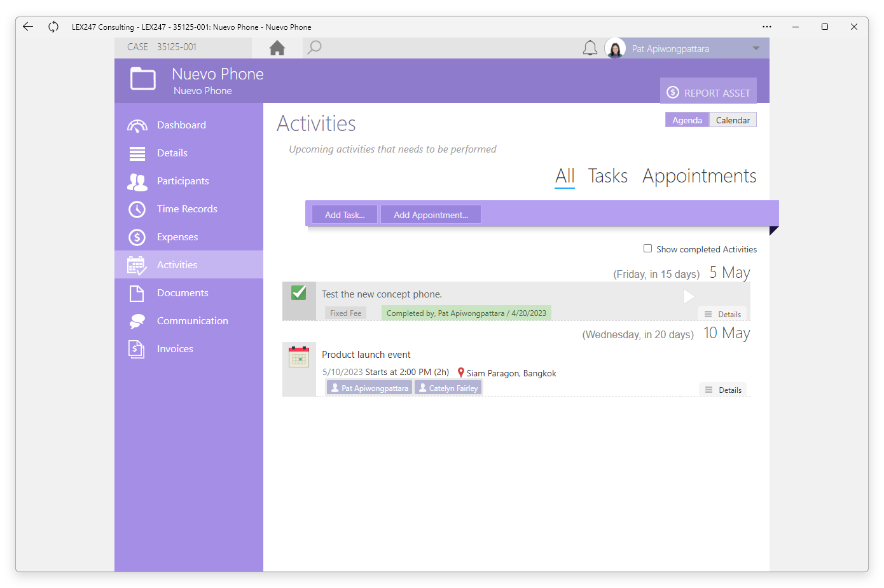Click Add Task button

pyautogui.click(x=345, y=215)
